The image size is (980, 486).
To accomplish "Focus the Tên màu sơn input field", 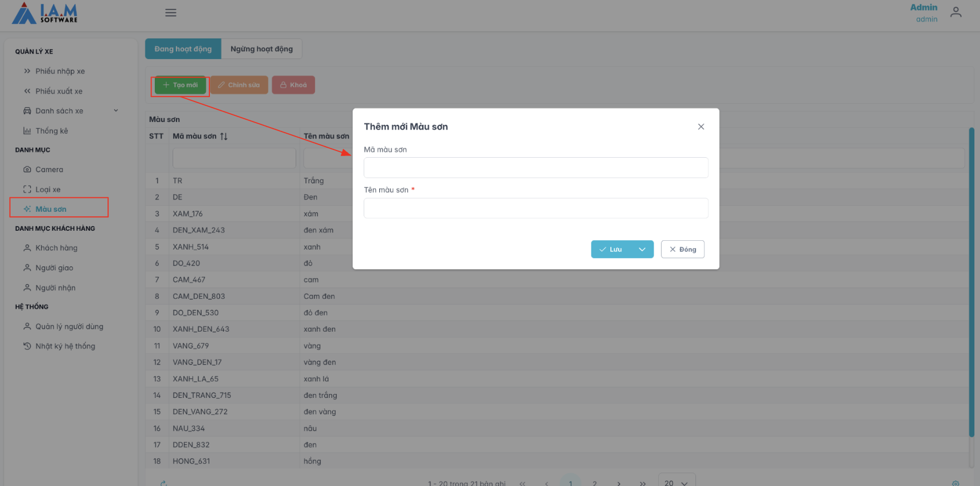I will click(535, 208).
